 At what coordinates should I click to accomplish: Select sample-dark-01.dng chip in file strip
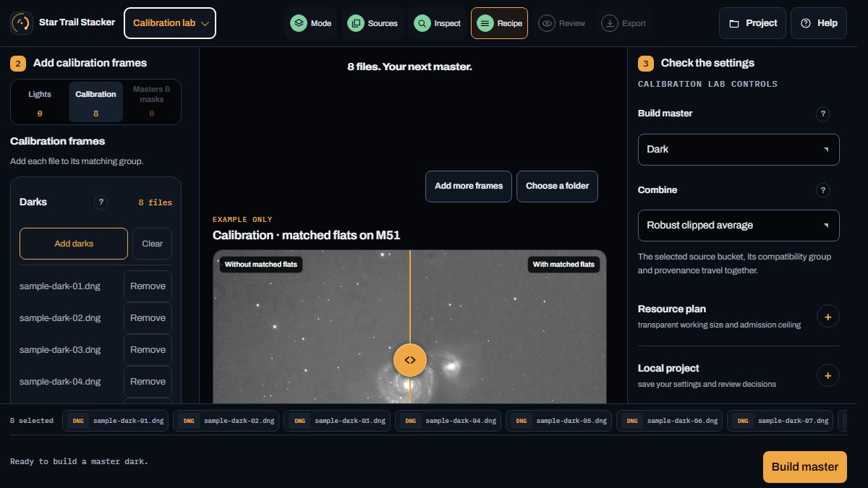[x=116, y=421]
